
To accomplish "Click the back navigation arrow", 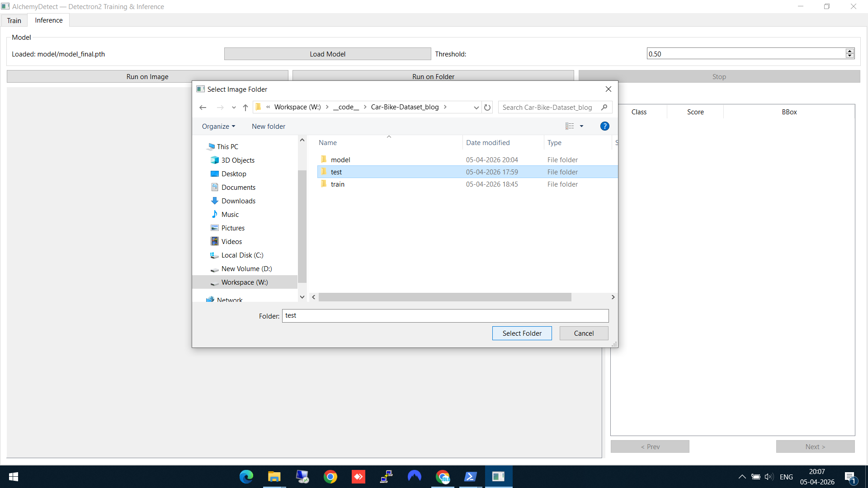I will tap(203, 107).
